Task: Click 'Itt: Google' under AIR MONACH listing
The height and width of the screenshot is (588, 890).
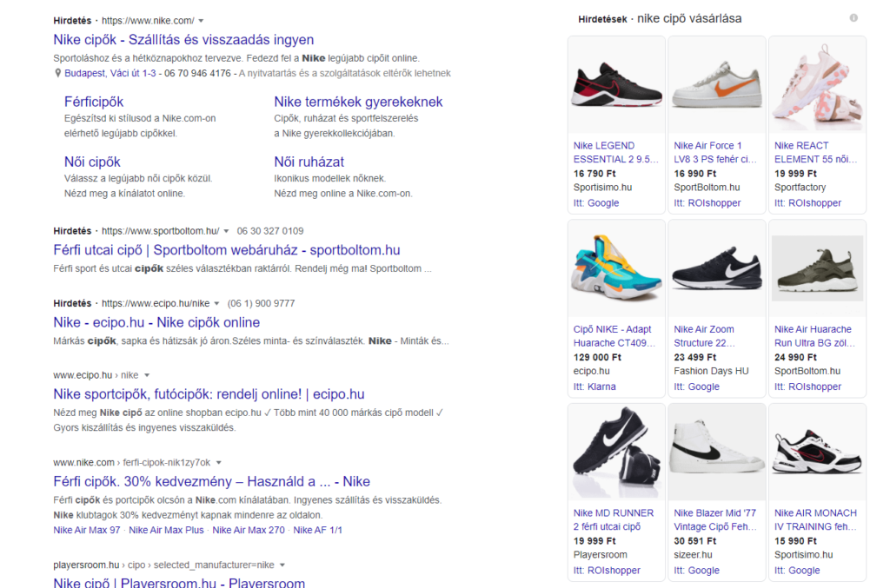Action: [x=797, y=571]
